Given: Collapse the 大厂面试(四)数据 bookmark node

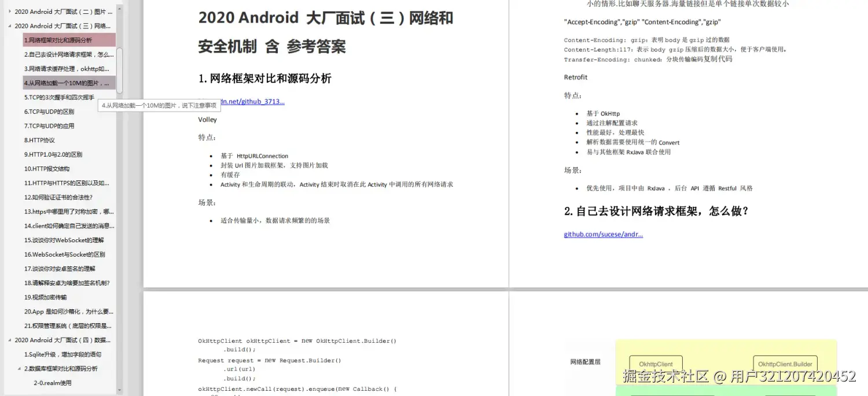Looking at the screenshot, I should pos(9,340).
